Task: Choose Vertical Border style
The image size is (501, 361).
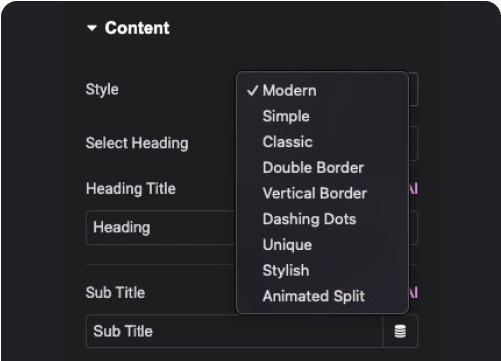Action: point(315,193)
